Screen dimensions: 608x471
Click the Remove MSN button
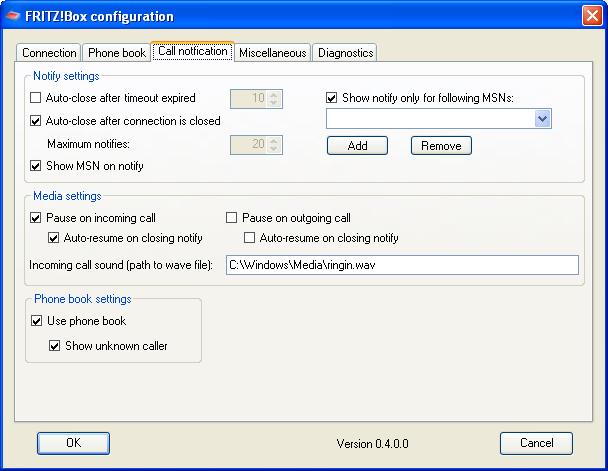point(440,145)
